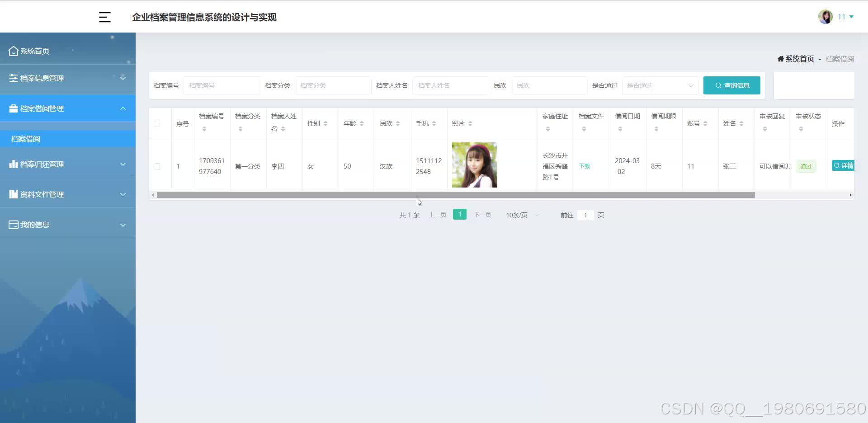Screen dimensions: 868x423
Task: Focus the 民族 search field
Action: pyautogui.click(x=549, y=85)
